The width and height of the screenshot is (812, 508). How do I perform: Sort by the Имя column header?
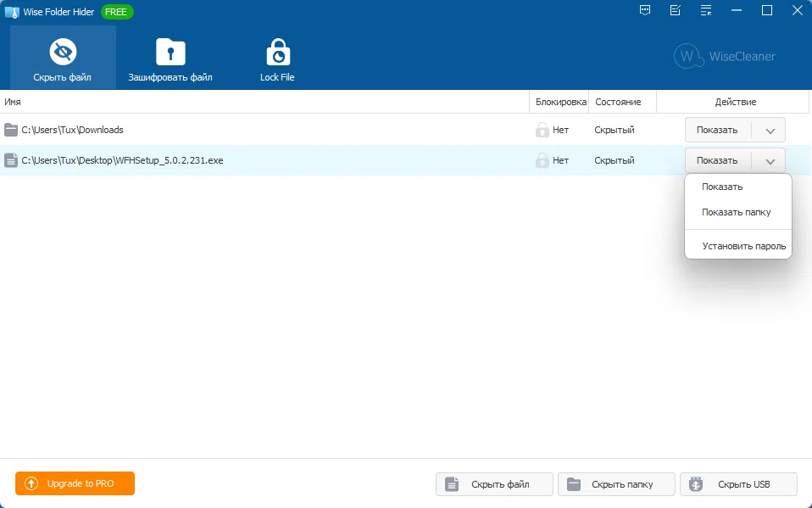point(264,102)
